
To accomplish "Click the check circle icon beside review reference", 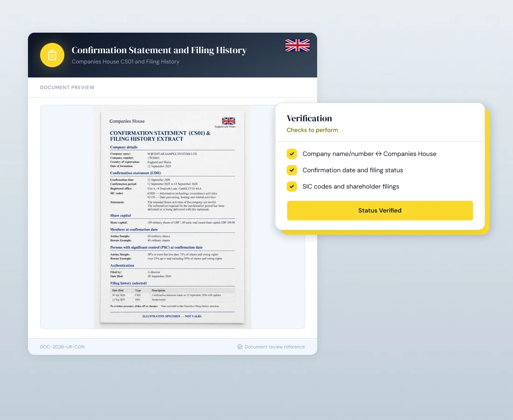I will 240,347.
